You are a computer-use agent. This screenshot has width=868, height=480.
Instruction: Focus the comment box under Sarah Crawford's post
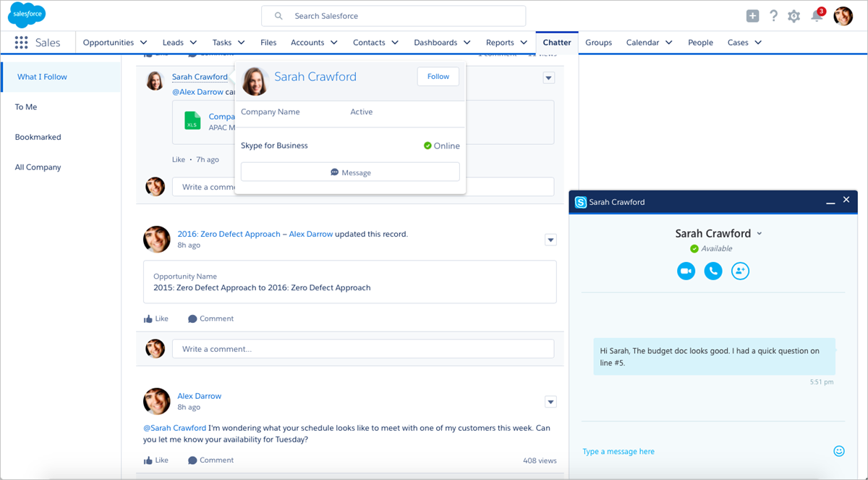click(x=363, y=187)
